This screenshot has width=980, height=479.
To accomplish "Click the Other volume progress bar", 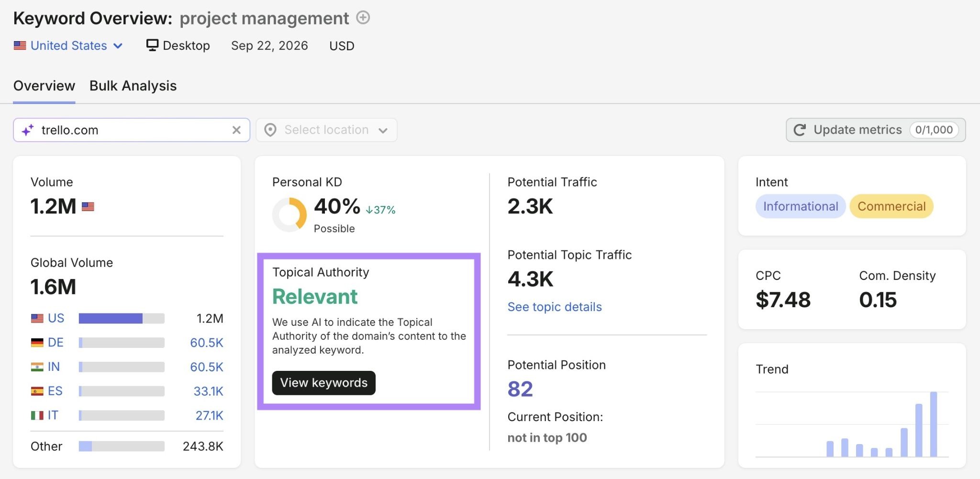I will coord(122,446).
